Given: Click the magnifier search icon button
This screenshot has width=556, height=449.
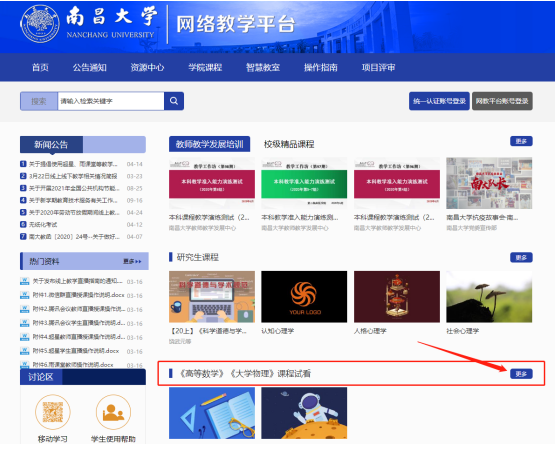Looking at the screenshot, I should 174,101.
